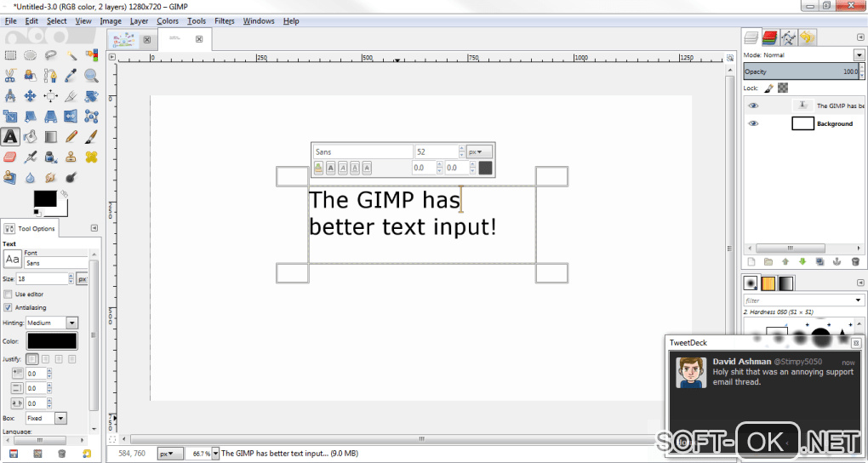The width and height of the screenshot is (868, 463).
Task: Close the TweetDeck notification popup
Action: click(x=856, y=343)
